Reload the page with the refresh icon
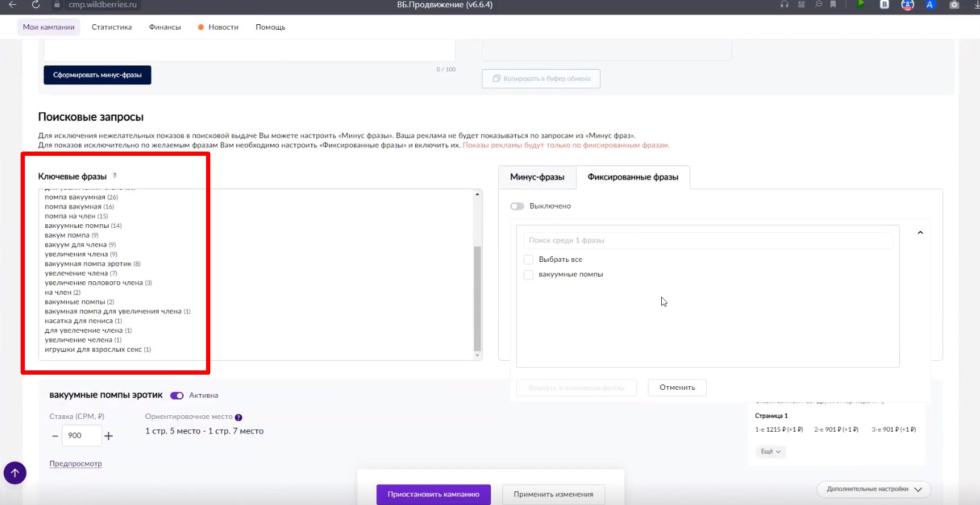This screenshot has height=505, width=980. coord(36,5)
